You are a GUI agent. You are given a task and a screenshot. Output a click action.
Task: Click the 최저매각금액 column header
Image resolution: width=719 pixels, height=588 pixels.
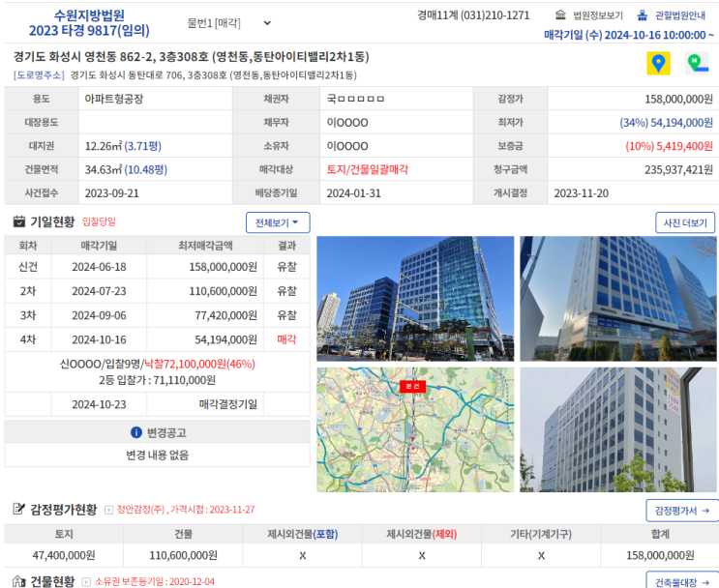(205, 246)
